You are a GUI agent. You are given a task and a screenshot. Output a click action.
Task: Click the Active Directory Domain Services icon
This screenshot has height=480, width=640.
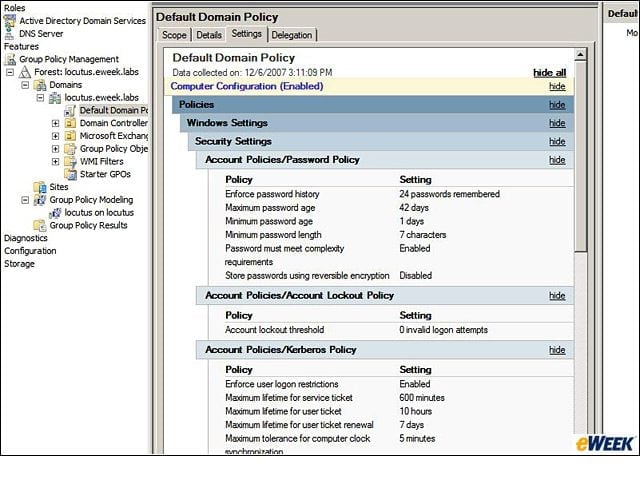[x=9, y=21]
